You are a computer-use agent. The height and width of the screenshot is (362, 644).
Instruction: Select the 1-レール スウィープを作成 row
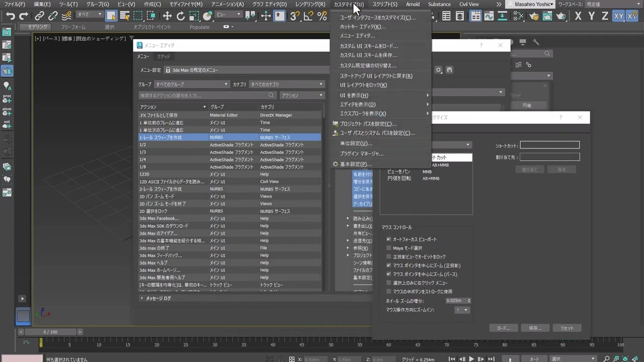point(230,137)
